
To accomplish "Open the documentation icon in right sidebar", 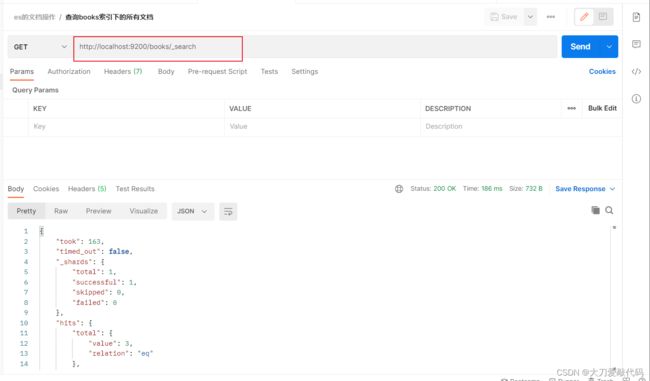I will [x=636, y=17].
